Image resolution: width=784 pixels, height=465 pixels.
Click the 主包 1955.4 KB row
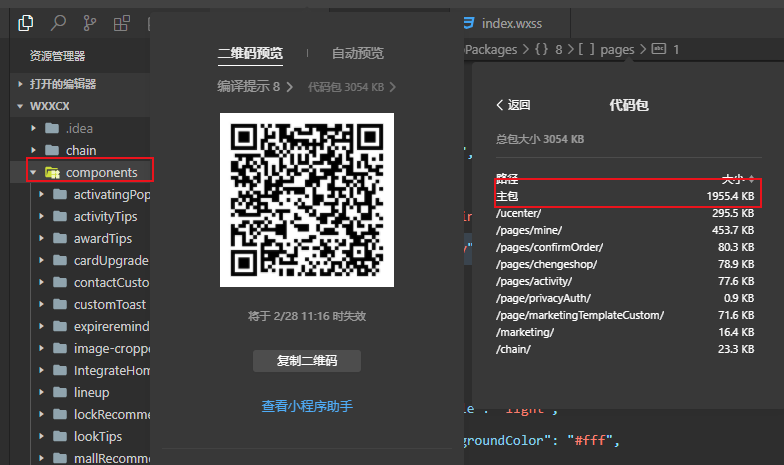[x=625, y=196]
